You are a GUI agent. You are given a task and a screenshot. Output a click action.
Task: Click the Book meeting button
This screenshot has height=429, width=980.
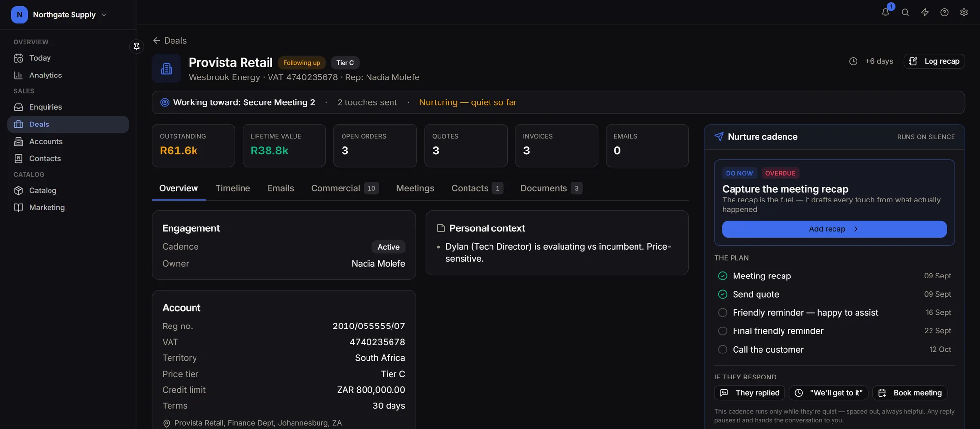tap(910, 393)
